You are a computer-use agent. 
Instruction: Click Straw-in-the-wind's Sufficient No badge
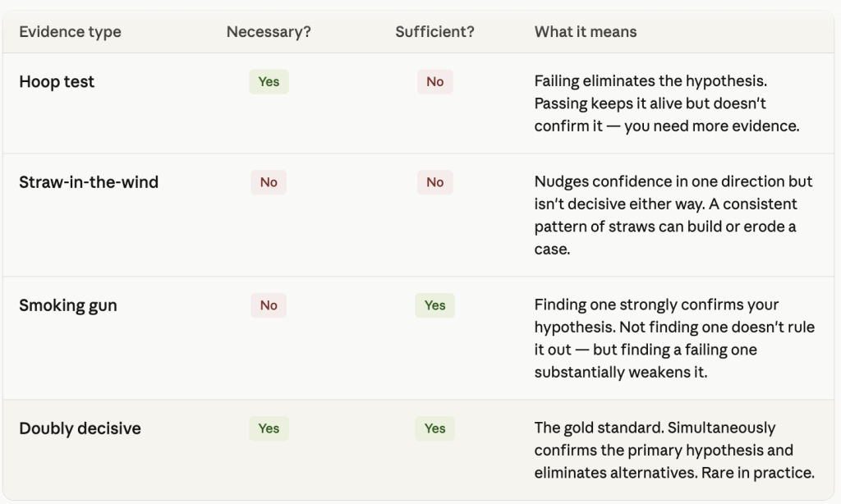435,182
